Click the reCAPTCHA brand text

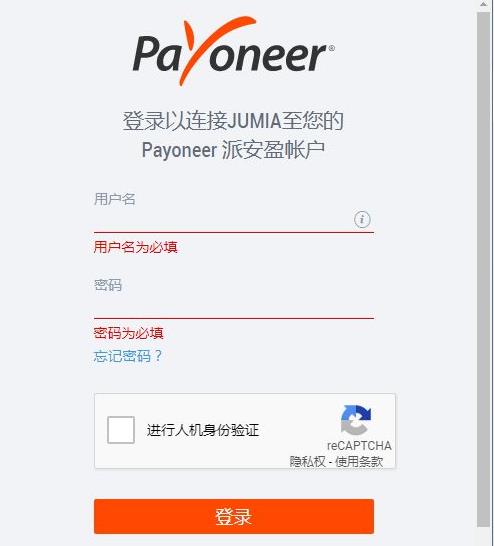pyautogui.click(x=359, y=446)
